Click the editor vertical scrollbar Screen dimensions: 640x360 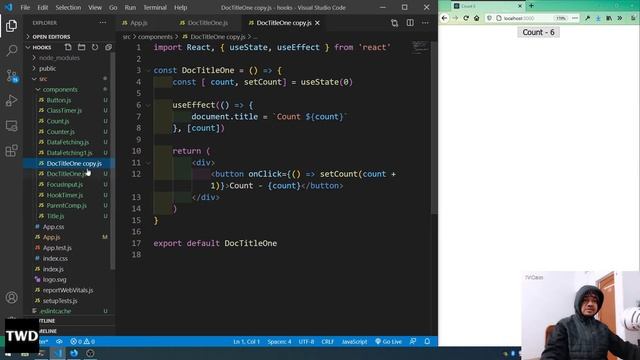point(434,127)
